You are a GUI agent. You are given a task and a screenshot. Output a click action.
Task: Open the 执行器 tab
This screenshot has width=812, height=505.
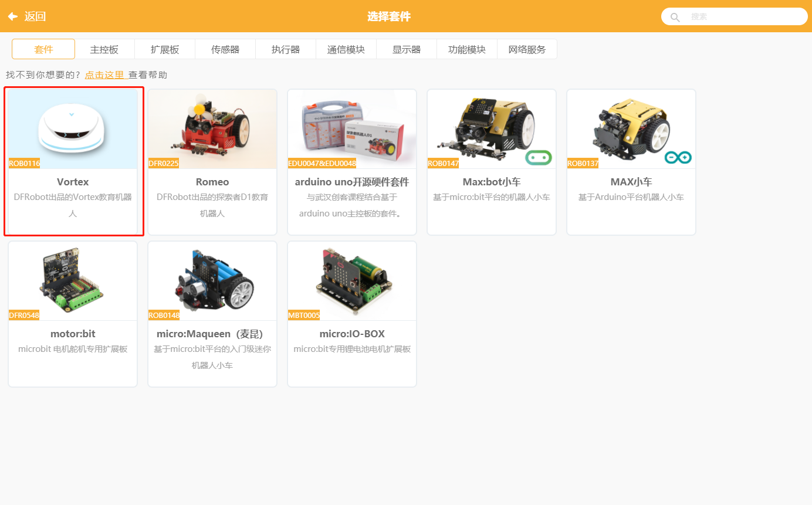[286, 49]
